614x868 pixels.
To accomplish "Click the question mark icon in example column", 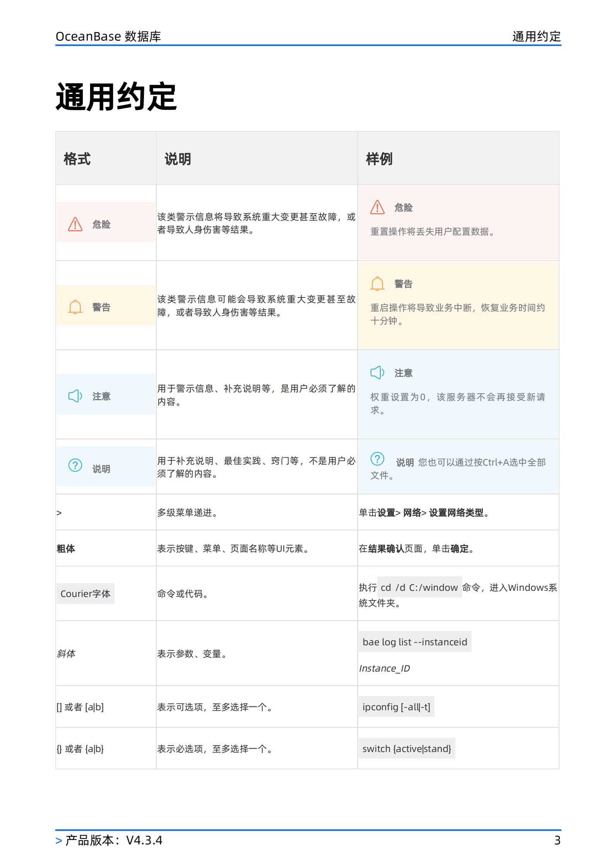I will click(x=377, y=459).
